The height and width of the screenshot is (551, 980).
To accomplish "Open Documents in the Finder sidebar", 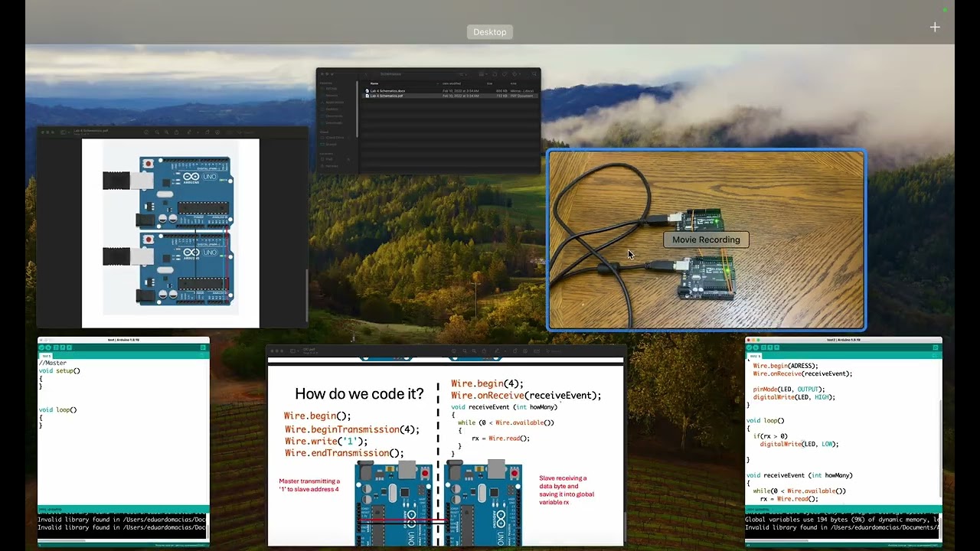I will coord(334,116).
